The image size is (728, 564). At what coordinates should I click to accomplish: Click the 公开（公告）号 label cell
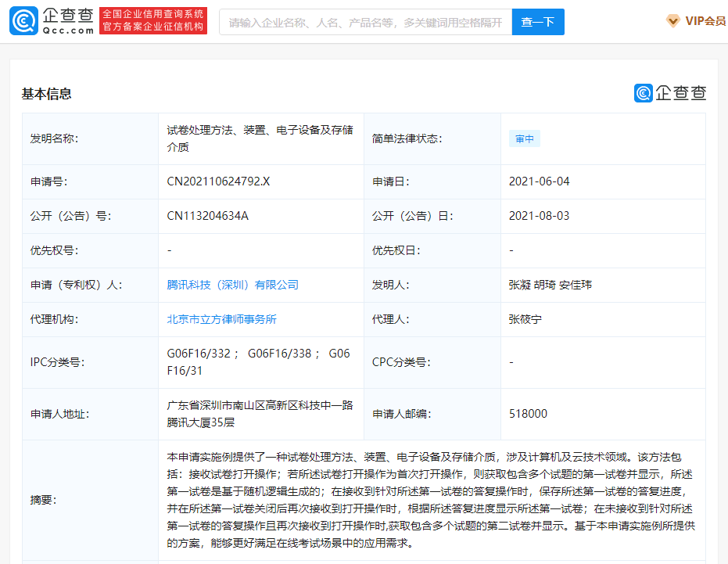coord(90,216)
